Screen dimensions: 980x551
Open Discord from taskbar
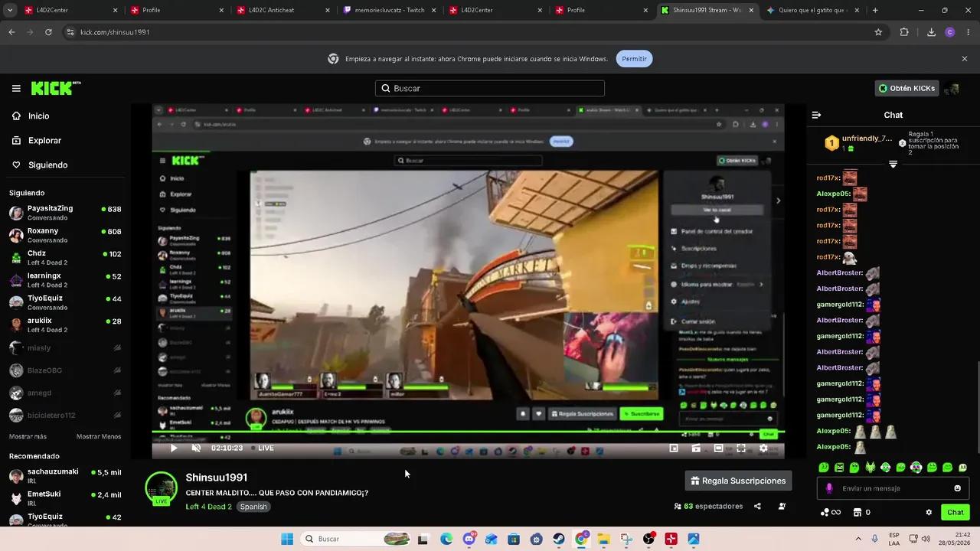(x=469, y=540)
